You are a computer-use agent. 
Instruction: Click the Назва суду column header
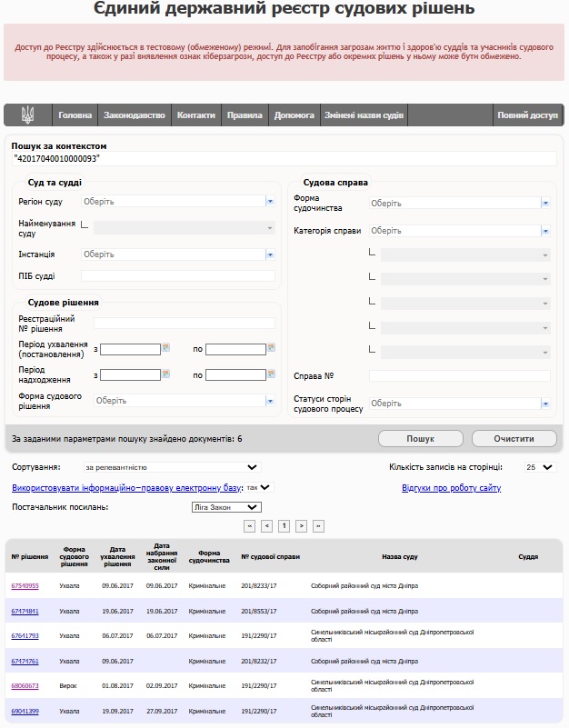(400, 556)
